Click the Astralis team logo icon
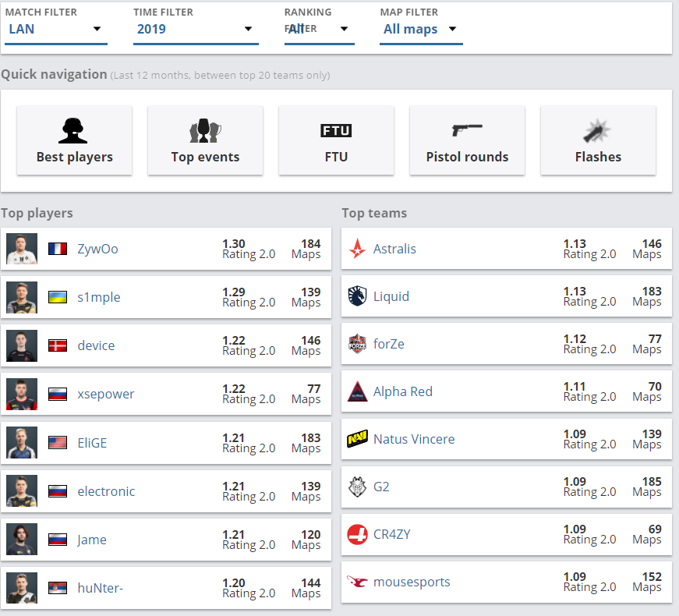The width and height of the screenshot is (679, 616). point(357,250)
